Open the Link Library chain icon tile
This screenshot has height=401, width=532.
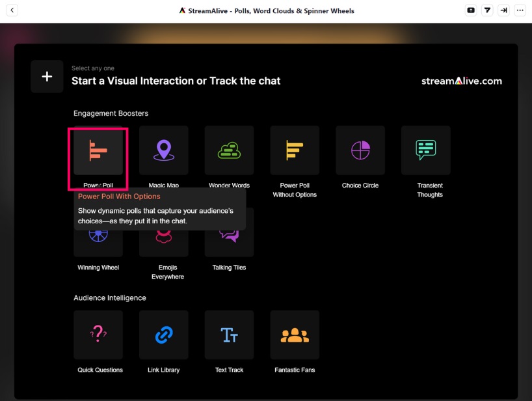click(x=163, y=335)
